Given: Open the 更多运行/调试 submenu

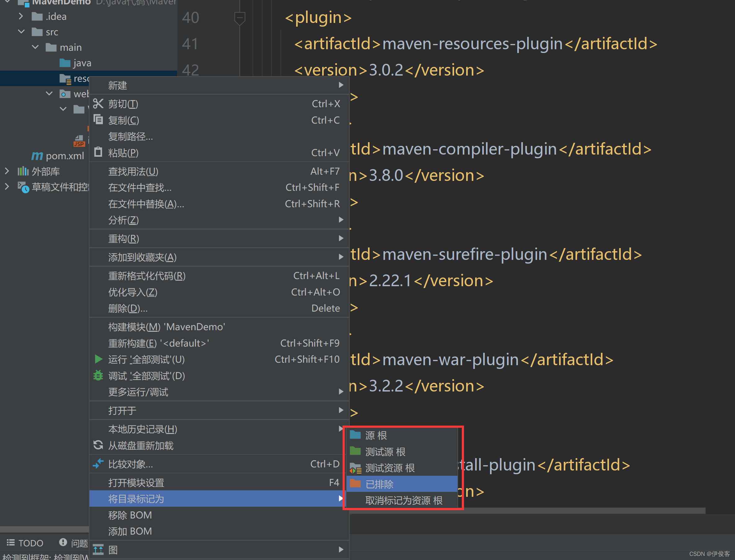Looking at the screenshot, I should (x=219, y=392).
